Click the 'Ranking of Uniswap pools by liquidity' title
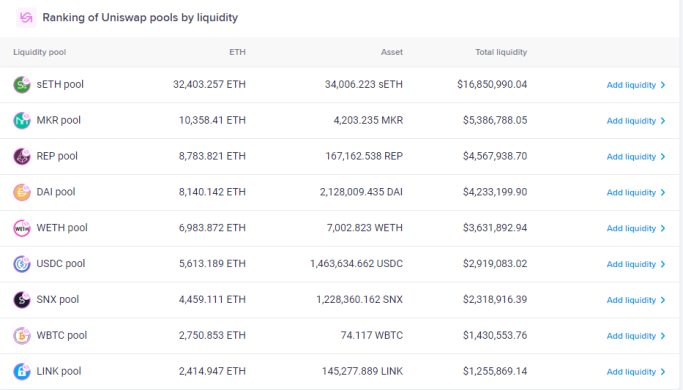Viewport: 683px width, 390px height. [x=140, y=18]
